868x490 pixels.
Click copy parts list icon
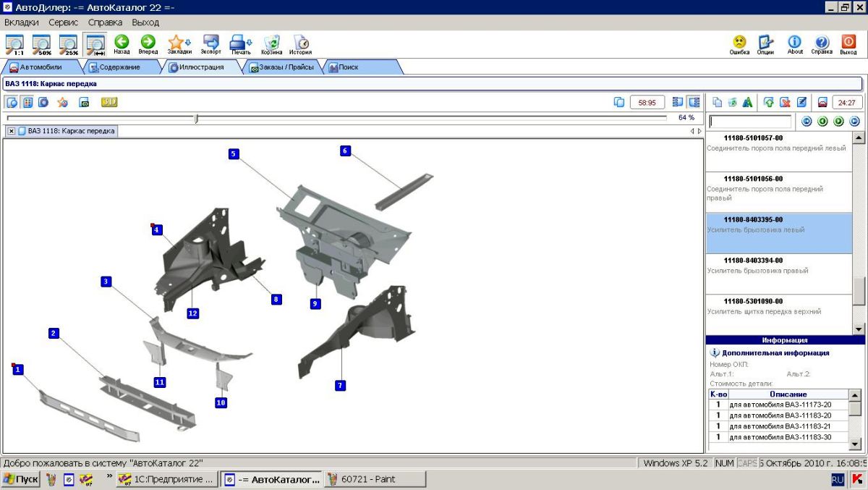(718, 102)
